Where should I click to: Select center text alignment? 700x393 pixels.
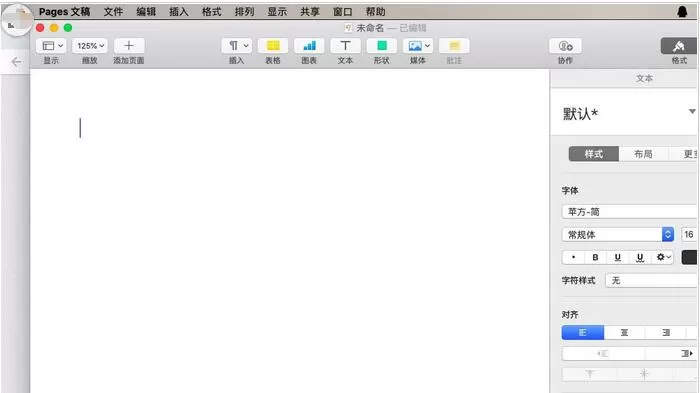624,332
